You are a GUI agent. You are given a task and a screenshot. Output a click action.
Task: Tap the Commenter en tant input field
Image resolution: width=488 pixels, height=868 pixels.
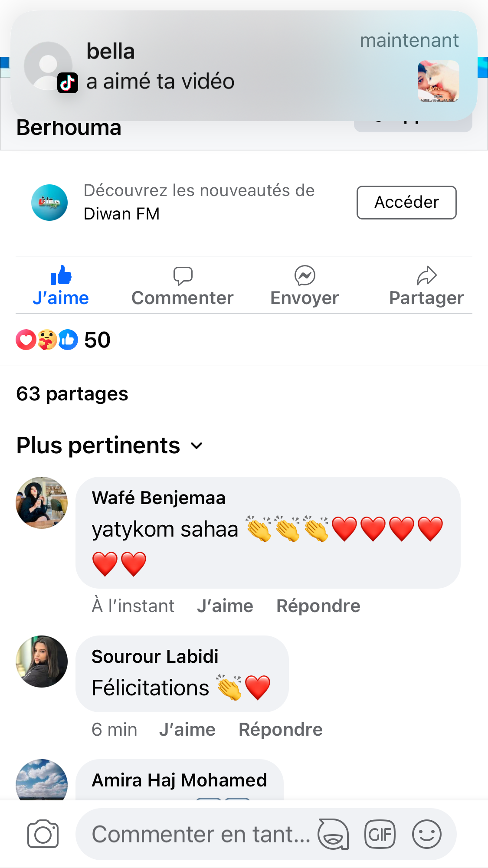pyautogui.click(x=201, y=834)
